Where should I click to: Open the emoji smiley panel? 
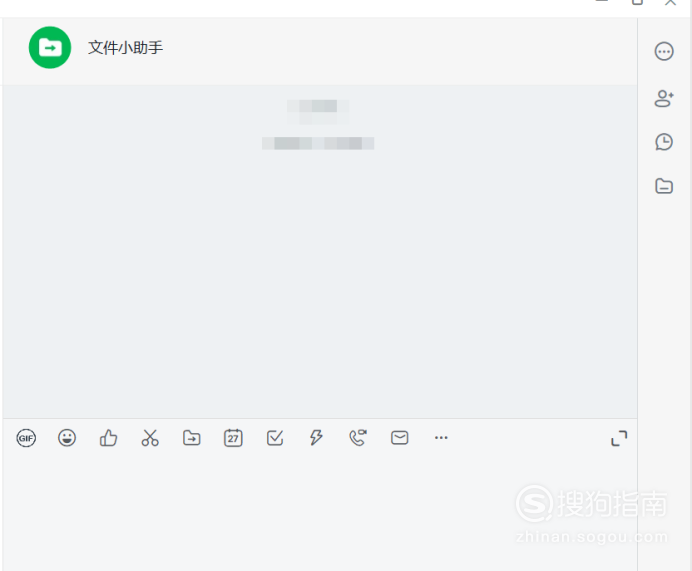point(67,438)
